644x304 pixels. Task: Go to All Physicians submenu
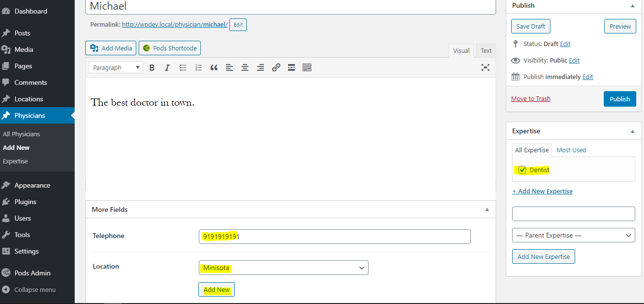point(21,134)
